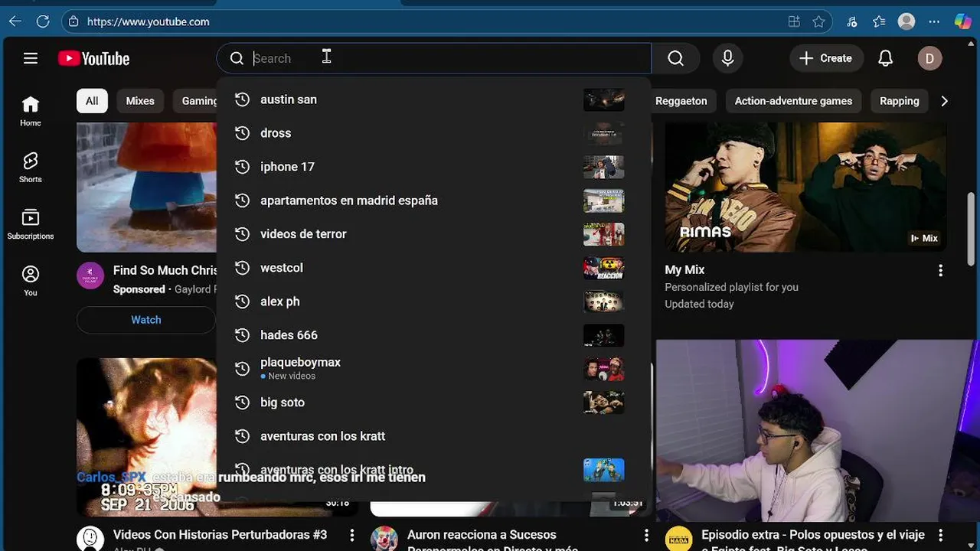The height and width of the screenshot is (551, 980).
Task: Choose suggestion iphone 17
Action: (x=433, y=167)
